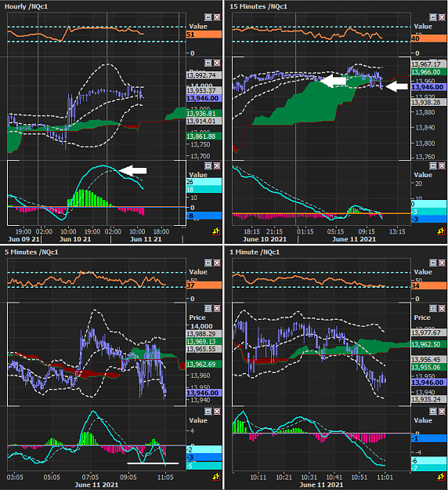
Task: Click last price 13,946.00 in 15 Minutes chart
Action: (429, 87)
